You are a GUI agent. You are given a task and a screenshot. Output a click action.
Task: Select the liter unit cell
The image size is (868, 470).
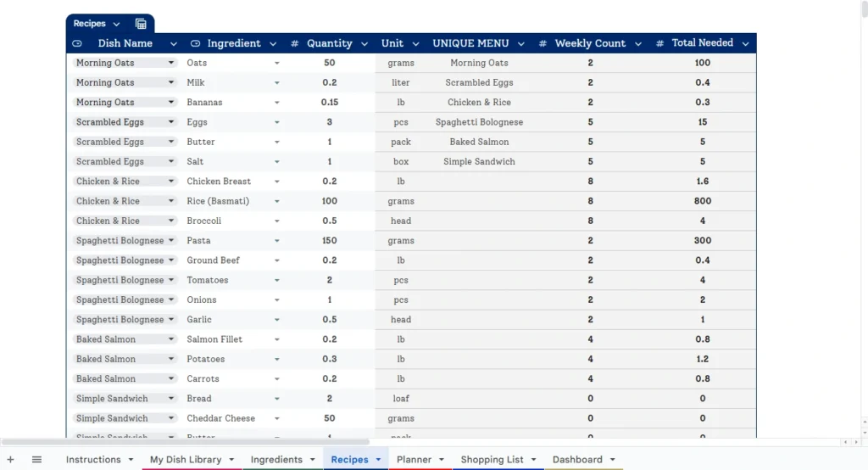pos(401,82)
